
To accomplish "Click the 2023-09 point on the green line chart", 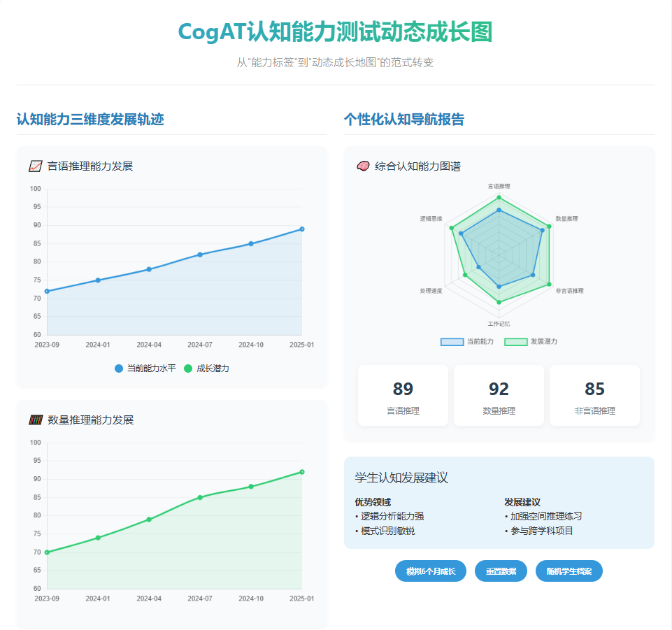I will [47, 552].
